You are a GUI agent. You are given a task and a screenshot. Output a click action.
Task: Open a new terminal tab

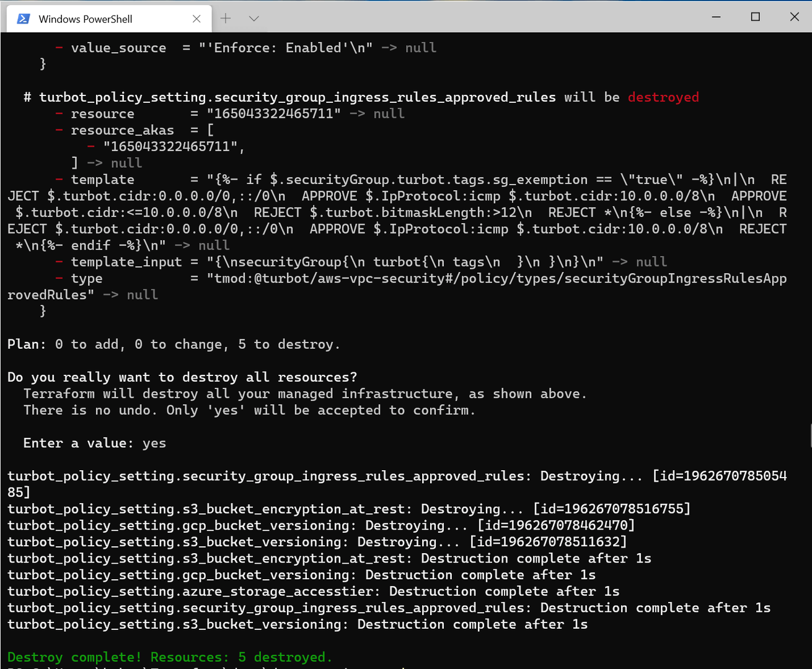226,19
